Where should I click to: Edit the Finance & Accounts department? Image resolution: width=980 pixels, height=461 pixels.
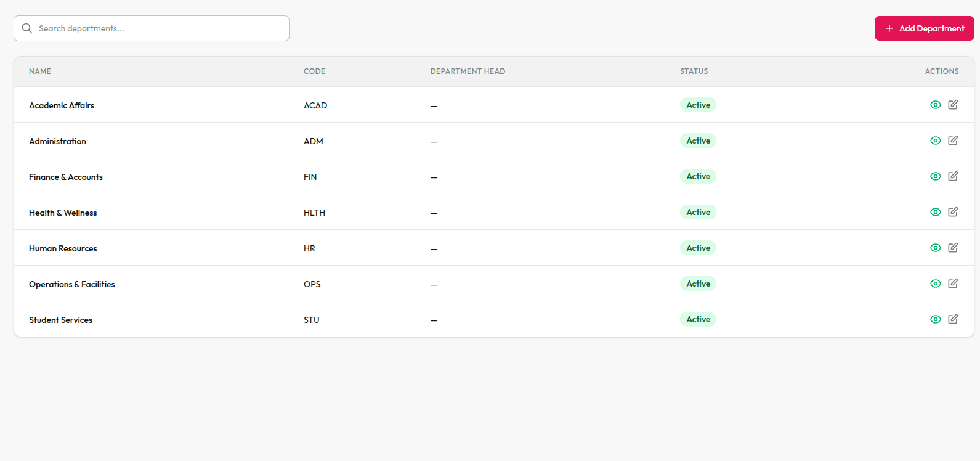click(x=953, y=176)
